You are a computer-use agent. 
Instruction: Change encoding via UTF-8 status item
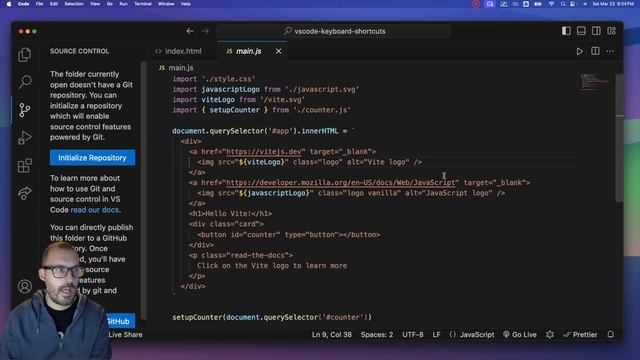(413, 335)
